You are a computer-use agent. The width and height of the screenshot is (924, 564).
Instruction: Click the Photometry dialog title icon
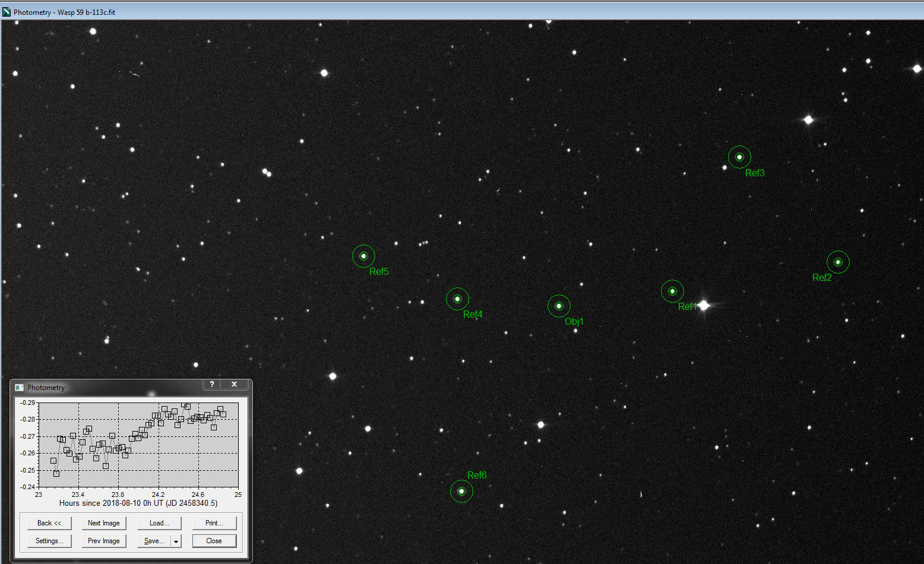point(19,388)
